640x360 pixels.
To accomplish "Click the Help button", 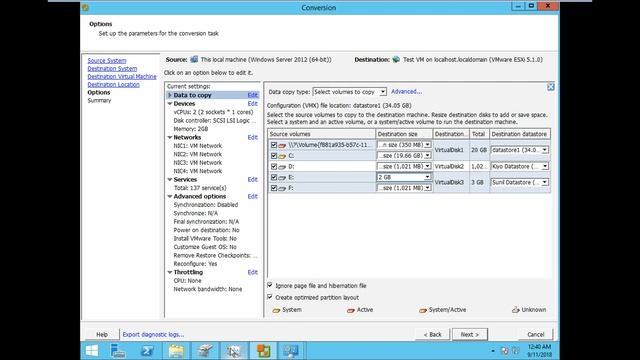I will point(102,334).
